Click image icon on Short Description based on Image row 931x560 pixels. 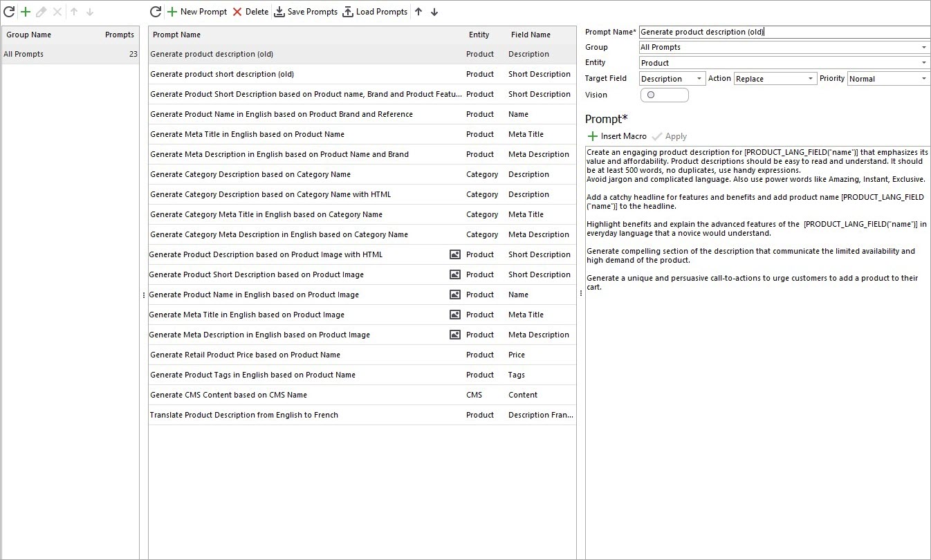[x=455, y=274]
